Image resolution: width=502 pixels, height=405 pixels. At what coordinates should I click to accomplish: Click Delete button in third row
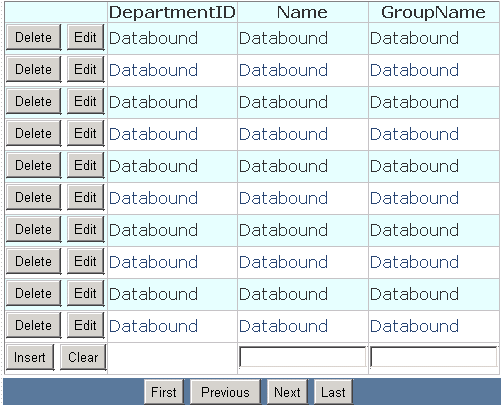coord(34,101)
